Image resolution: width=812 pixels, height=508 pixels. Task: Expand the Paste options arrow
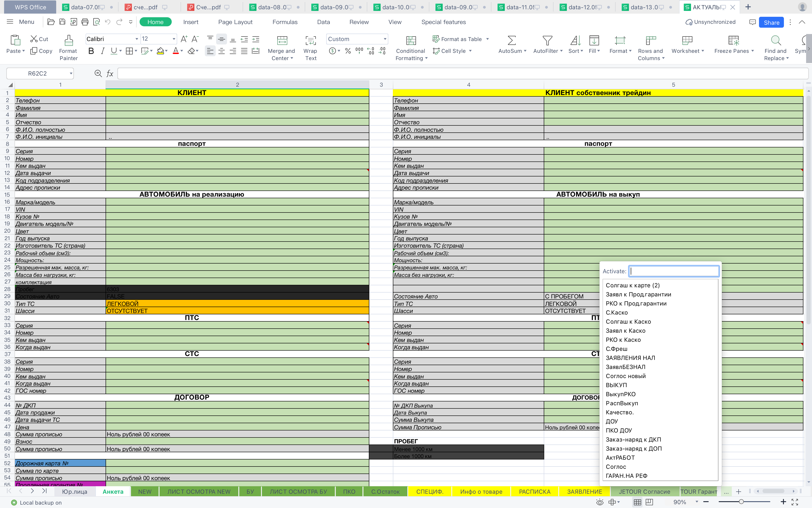coord(24,51)
